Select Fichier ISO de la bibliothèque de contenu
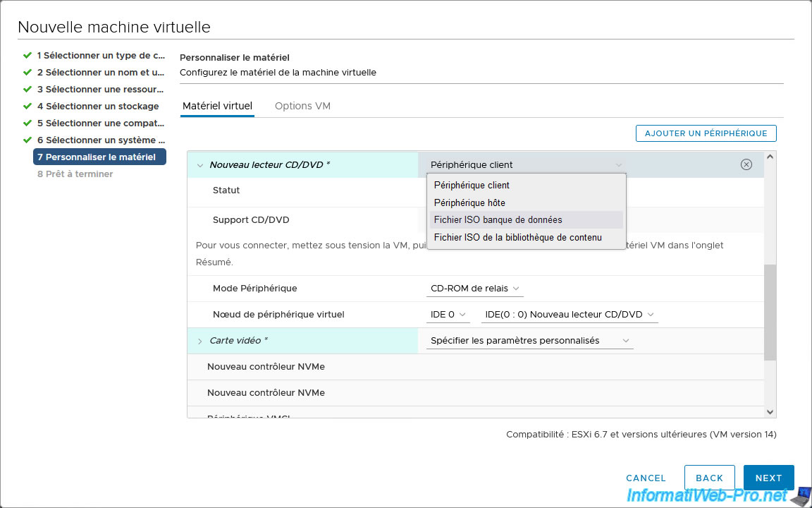Screen dimensions: 812x508 coord(517,237)
